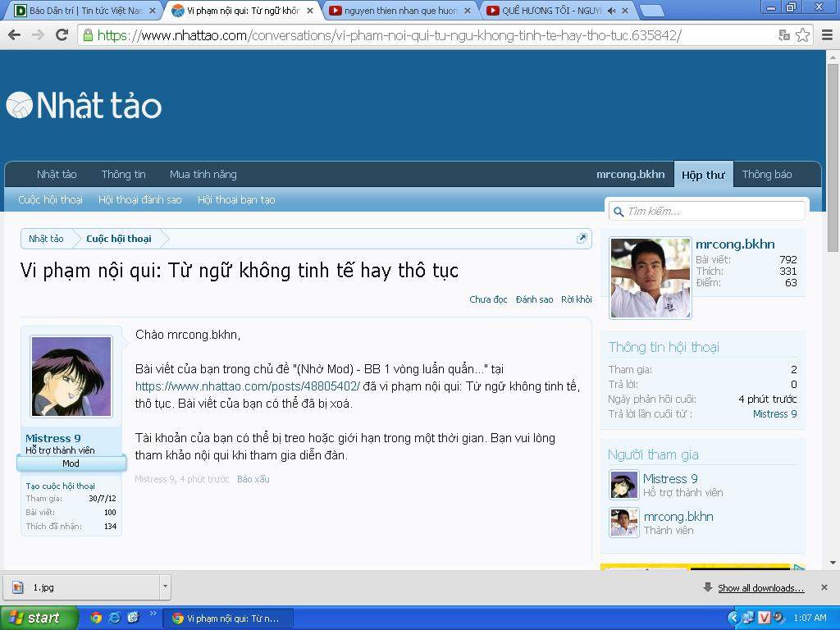Click the search magnifier icon
The image size is (840, 630).
619,212
